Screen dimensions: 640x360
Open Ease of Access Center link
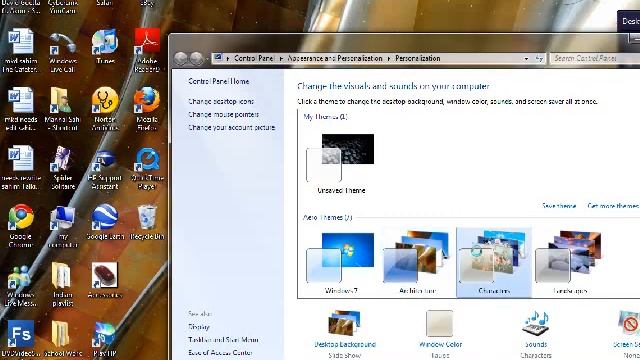pos(220,353)
